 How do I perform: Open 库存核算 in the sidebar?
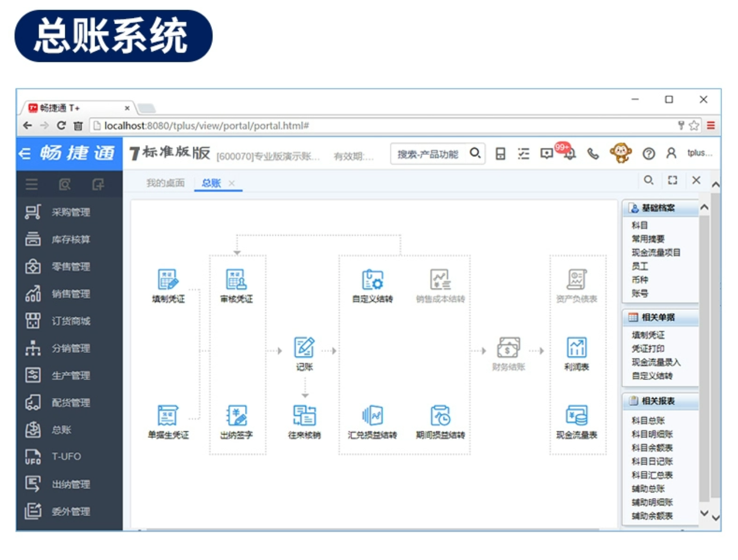click(70, 239)
